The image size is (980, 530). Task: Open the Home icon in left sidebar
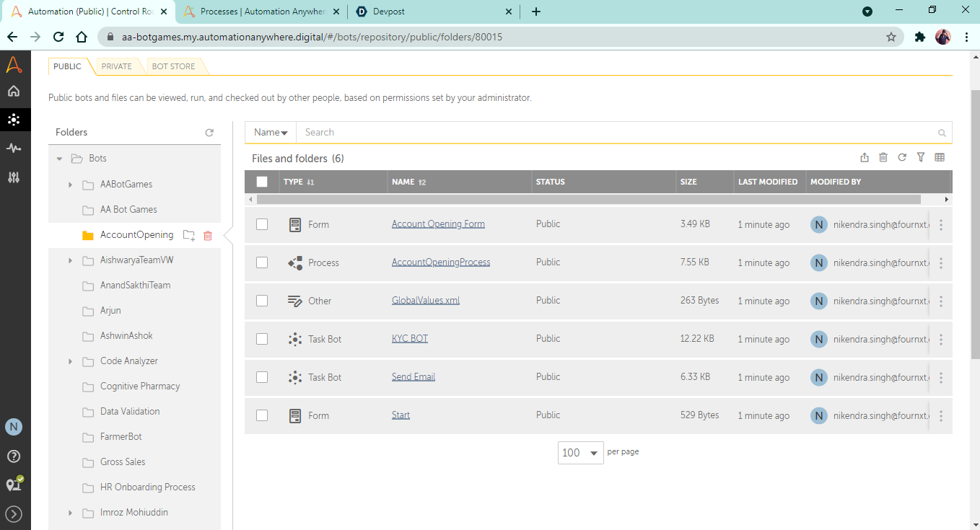pyautogui.click(x=14, y=92)
